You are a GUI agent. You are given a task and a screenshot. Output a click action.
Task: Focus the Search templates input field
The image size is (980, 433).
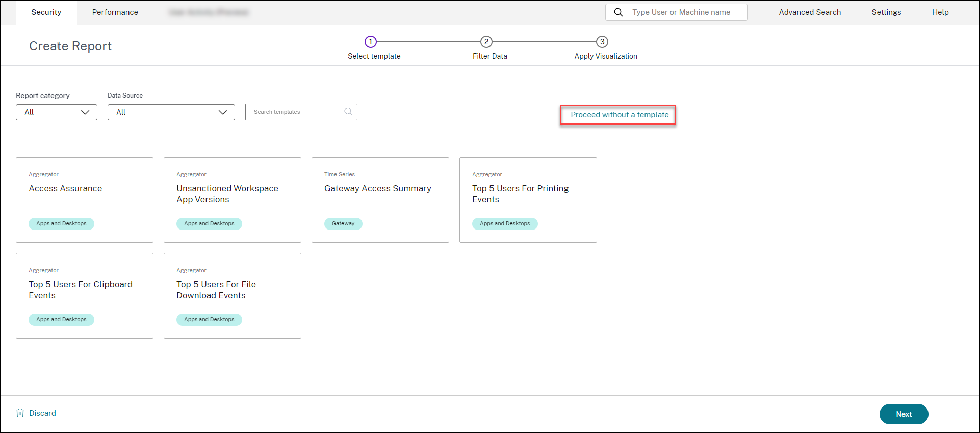coord(296,112)
